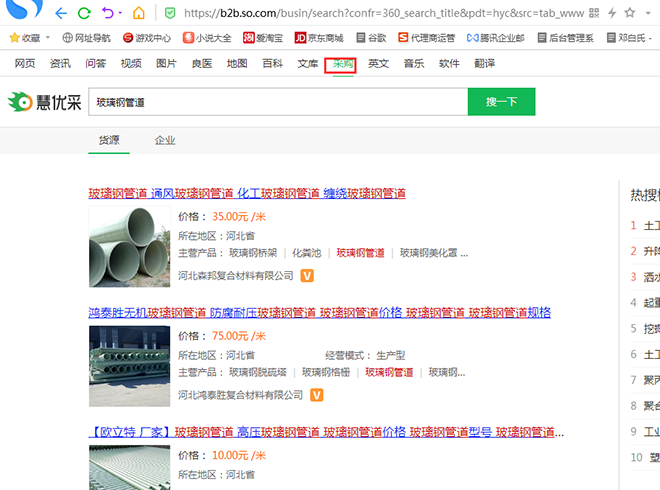660x490 pixels.
Task: Open result titled 【欧立特 厂家】玻璃钢管道
Action: click(326, 432)
